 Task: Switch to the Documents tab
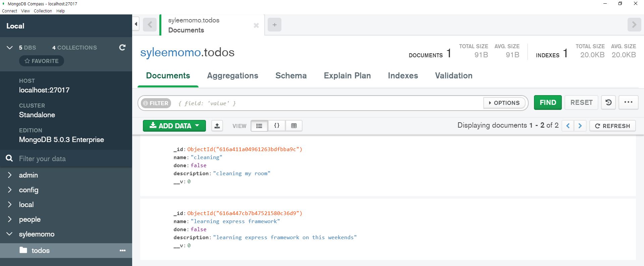pyautogui.click(x=168, y=76)
